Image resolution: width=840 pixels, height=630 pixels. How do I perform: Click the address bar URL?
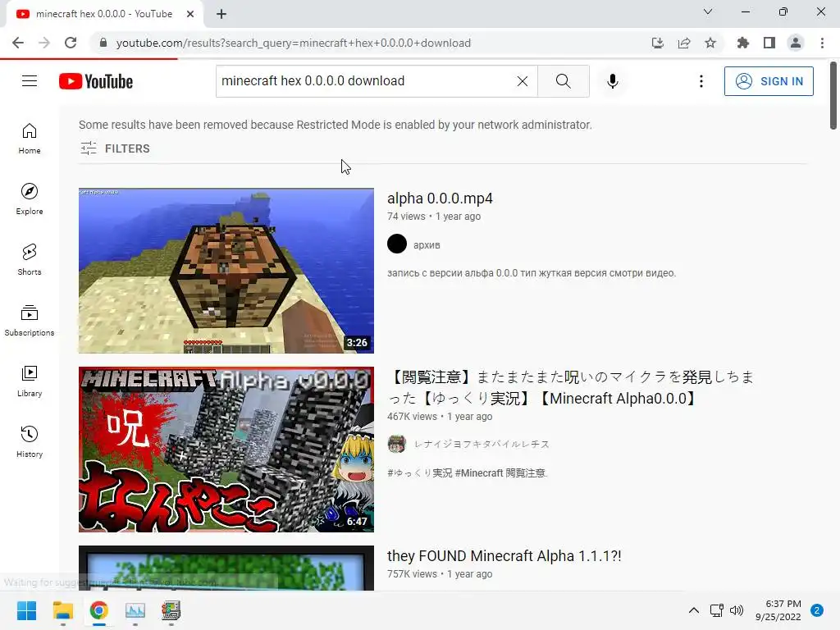click(x=294, y=43)
